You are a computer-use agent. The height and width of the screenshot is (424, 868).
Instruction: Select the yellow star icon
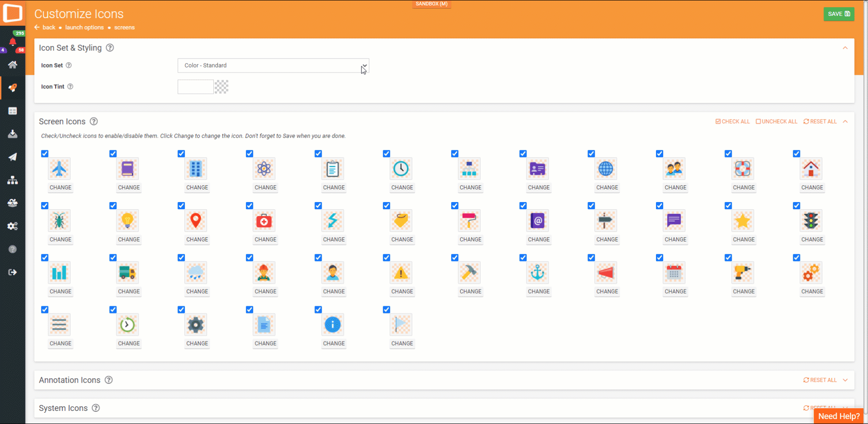point(743,221)
